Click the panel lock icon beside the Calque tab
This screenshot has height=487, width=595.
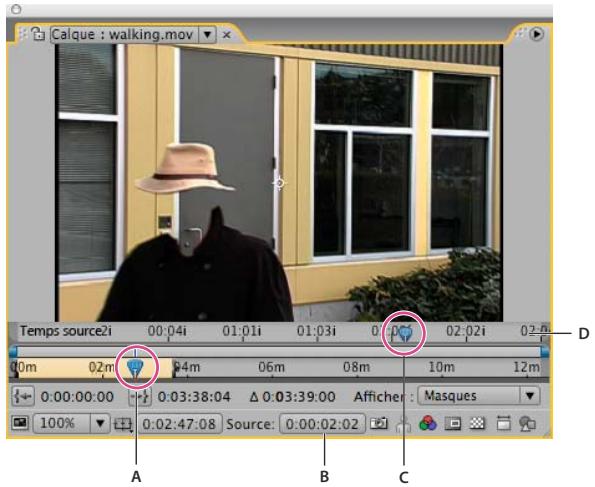tap(38, 34)
